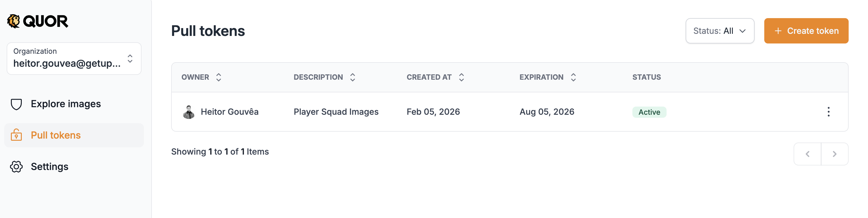
Task: Open the kebab menu on the token row
Action: coord(829,111)
